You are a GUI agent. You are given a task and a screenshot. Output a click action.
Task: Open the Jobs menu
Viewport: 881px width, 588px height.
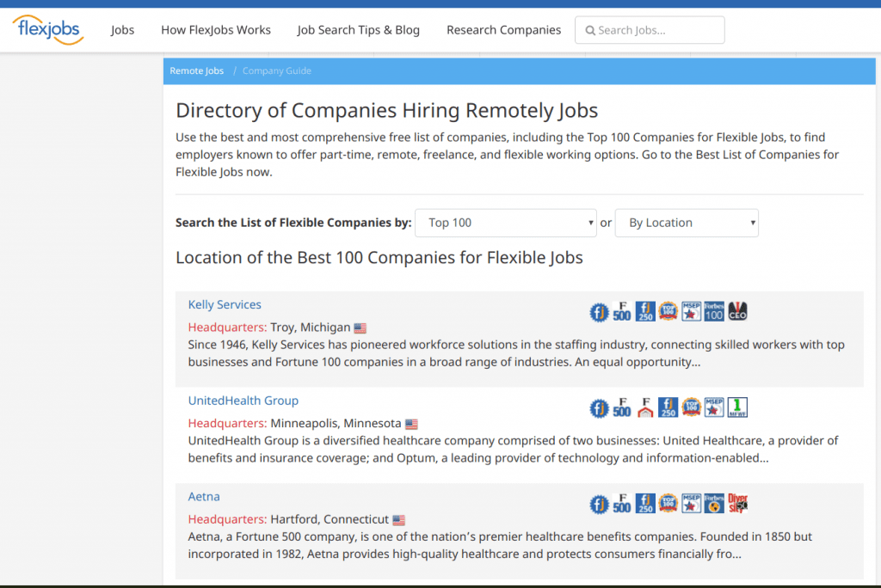122,30
